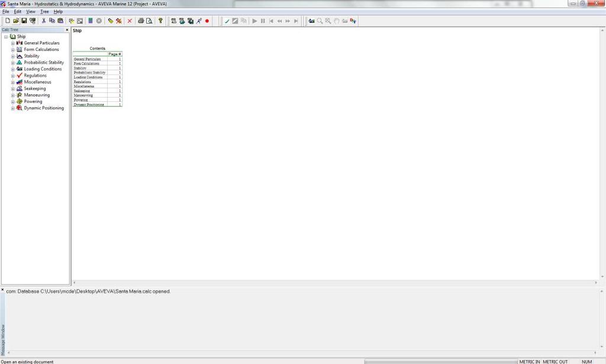Click the green checkmark toolbar icon

(x=227, y=21)
